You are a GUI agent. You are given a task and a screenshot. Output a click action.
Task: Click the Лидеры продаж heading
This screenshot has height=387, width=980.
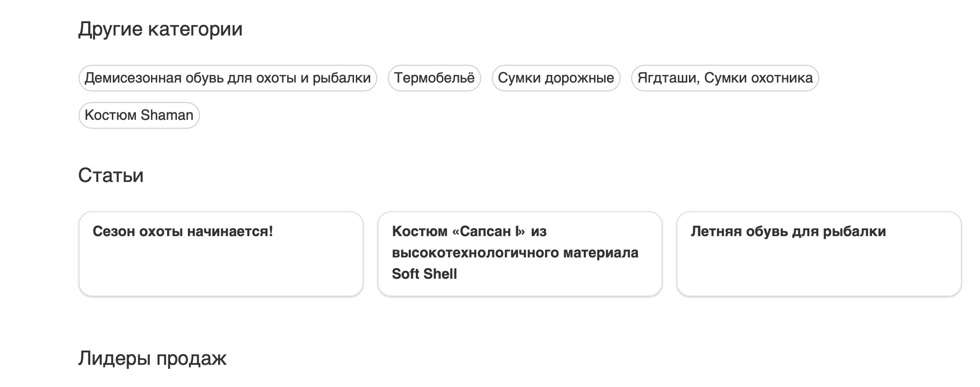[152, 358]
